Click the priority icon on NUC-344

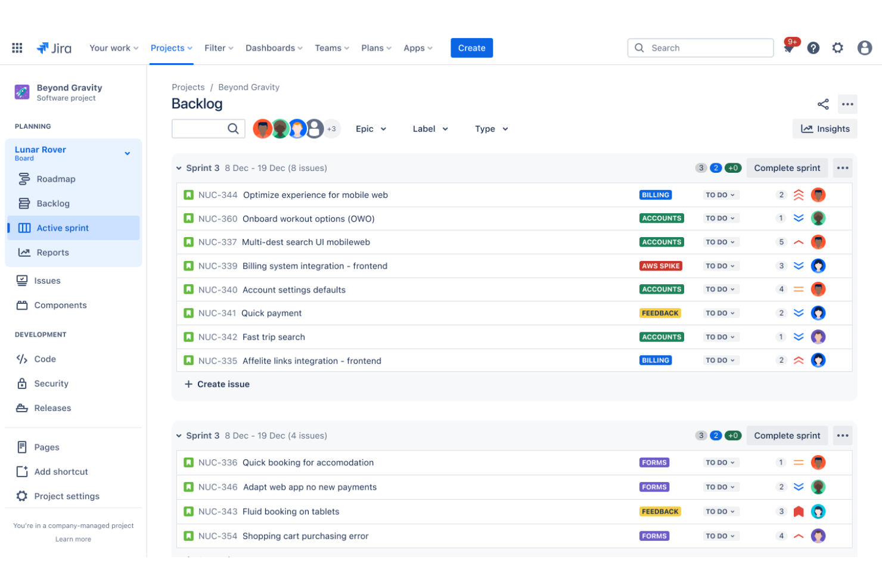pyautogui.click(x=799, y=195)
